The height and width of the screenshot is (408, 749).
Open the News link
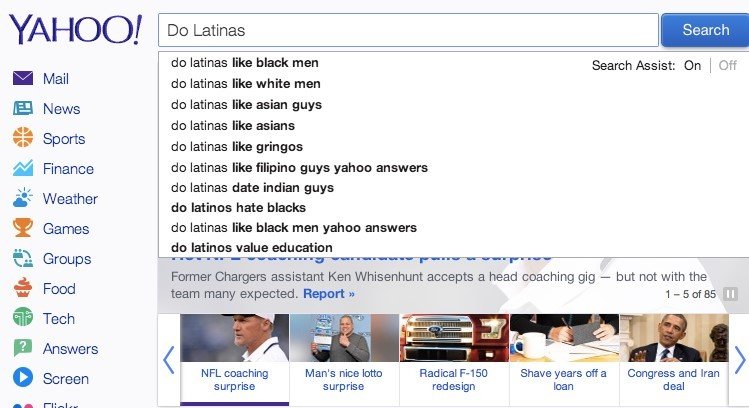62,109
